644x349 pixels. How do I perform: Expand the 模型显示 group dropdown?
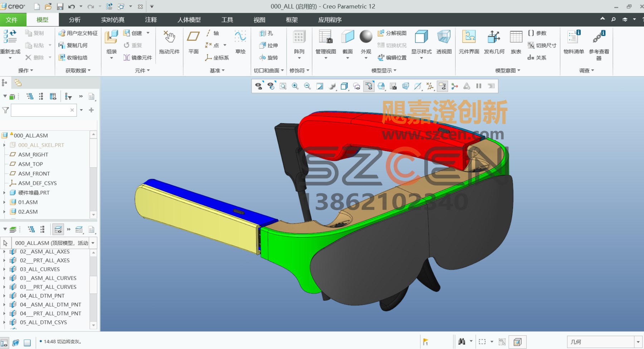pos(384,71)
